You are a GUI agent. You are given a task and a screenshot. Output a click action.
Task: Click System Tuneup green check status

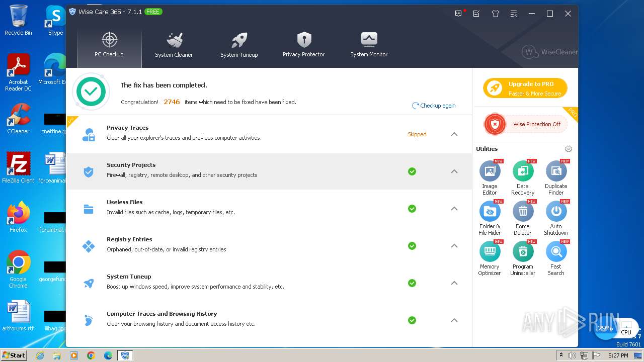pyautogui.click(x=412, y=283)
